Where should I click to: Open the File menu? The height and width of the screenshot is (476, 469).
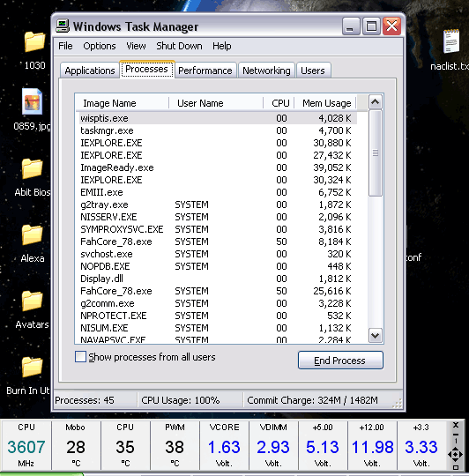click(65, 46)
